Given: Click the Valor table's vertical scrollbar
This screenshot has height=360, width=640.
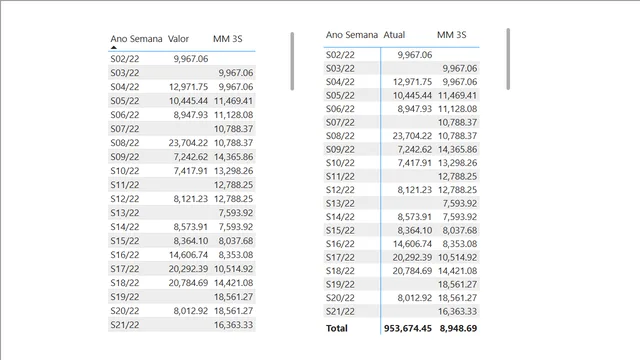Looking at the screenshot, I should pos(292,61).
